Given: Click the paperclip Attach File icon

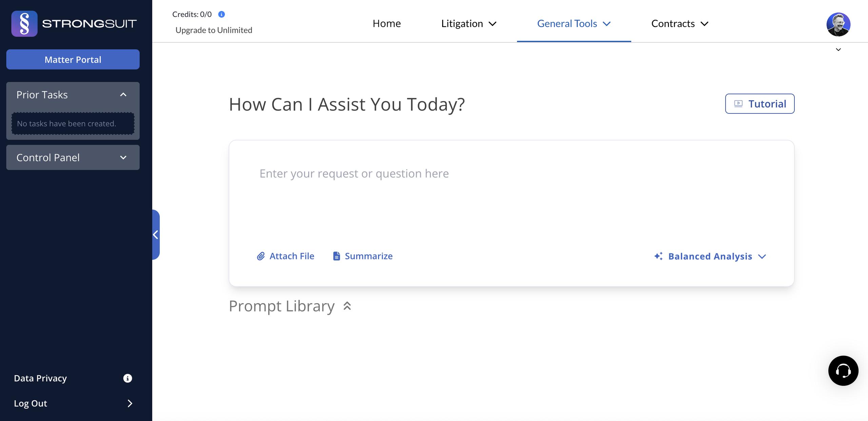Looking at the screenshot, I should [260, 256].
